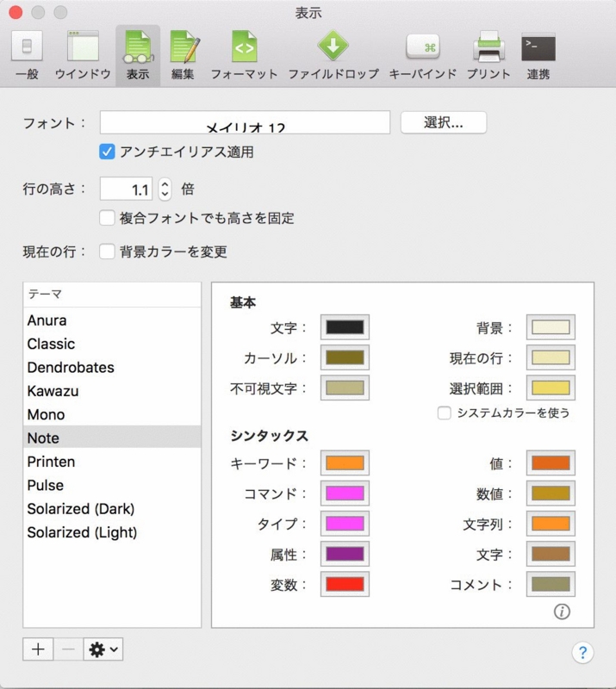Open the タイプ color well
Screen dimensions: 616x689
point(345,524)
